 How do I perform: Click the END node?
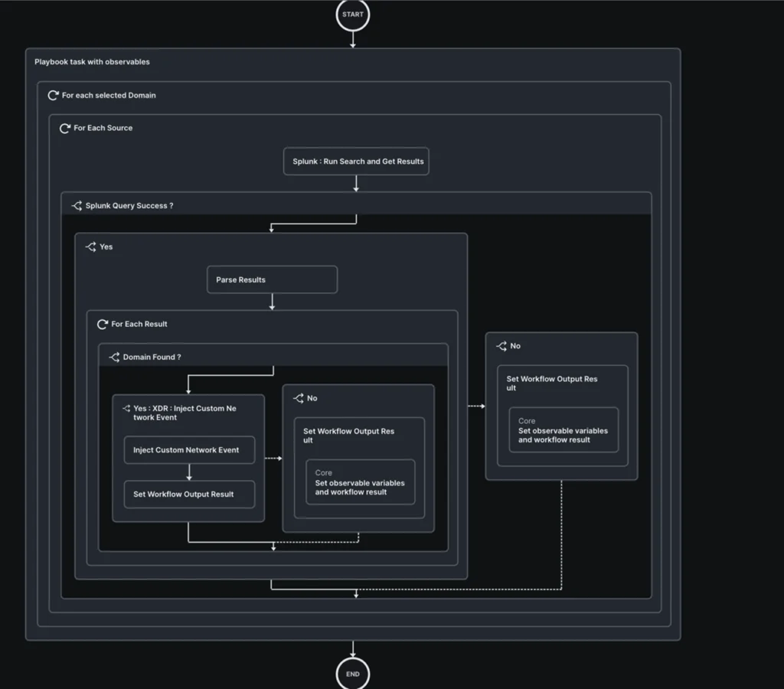point(352,674)
